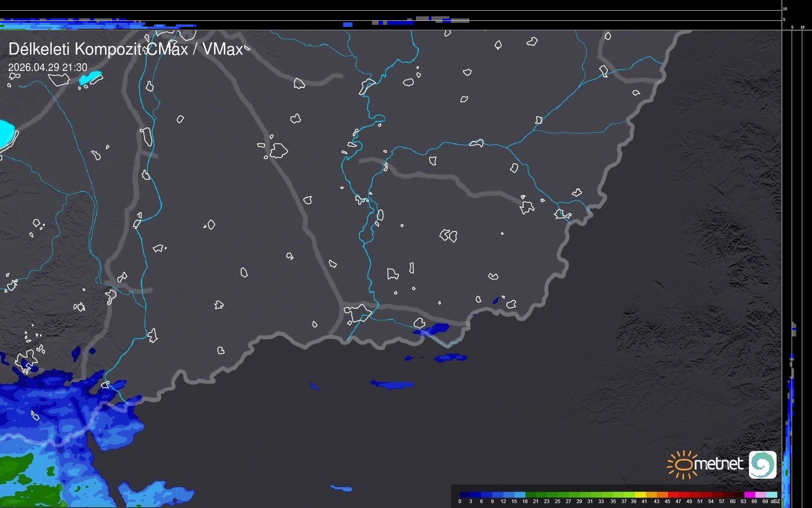Pick the yellow 39 dBZ legend swatch

[x=640, y=495]
